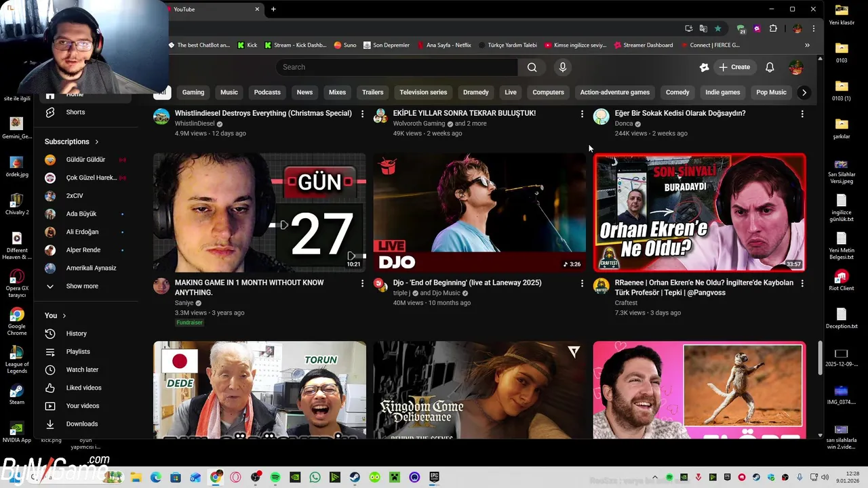Select the Podcasts category chip
868x488 pixels.
pyautogui.click(x=267, y=92)
